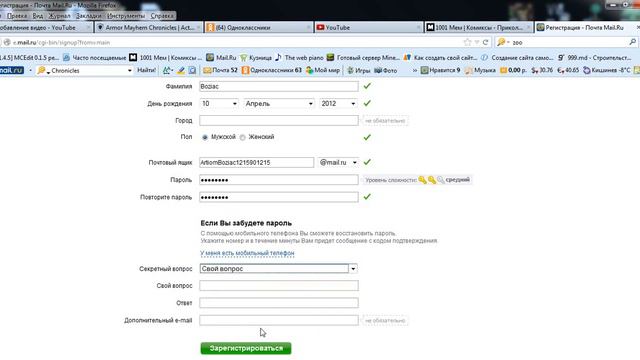The height and width of the screenshot is (360, 640).
Task: Open the birthday year dropdown 2012
Action: point(338,104)
